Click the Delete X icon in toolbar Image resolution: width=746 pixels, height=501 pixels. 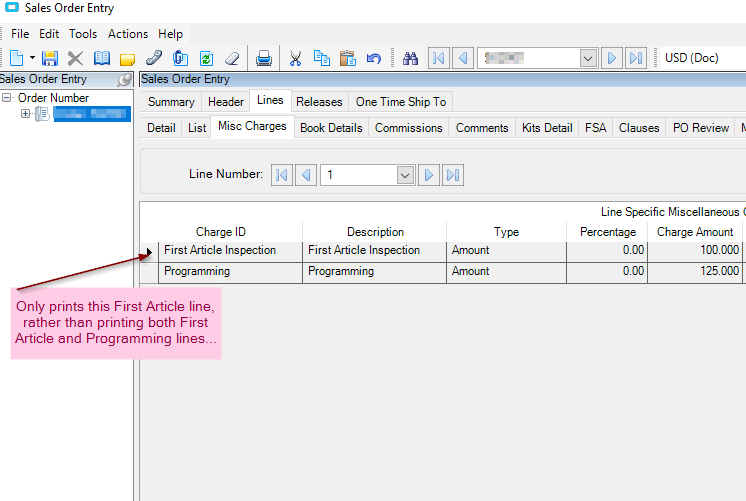[x=75, y=59]
